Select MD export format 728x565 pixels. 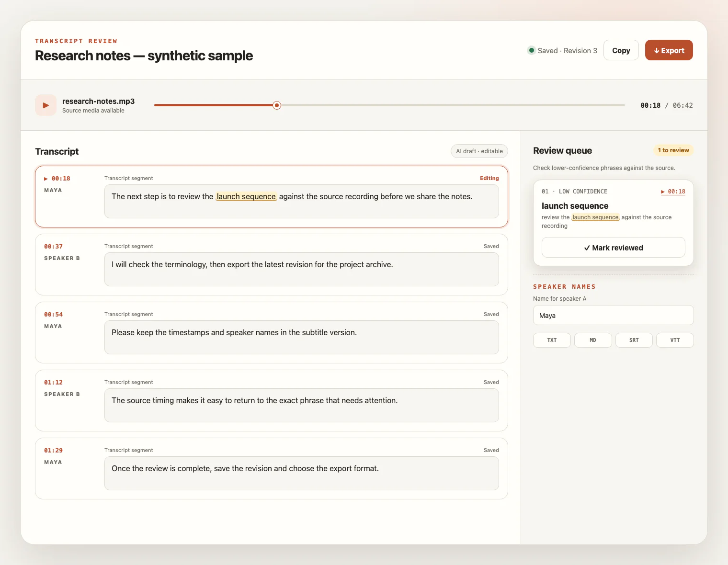(x=593, y=340)
